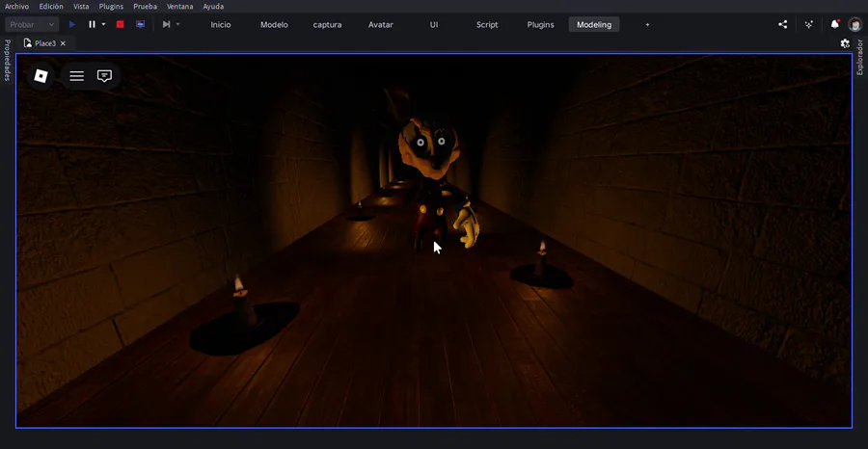This screenshot has height=449, width=868.
Task: Open the Plugins menu in the menu bar
Action: [x=111, y=7]
